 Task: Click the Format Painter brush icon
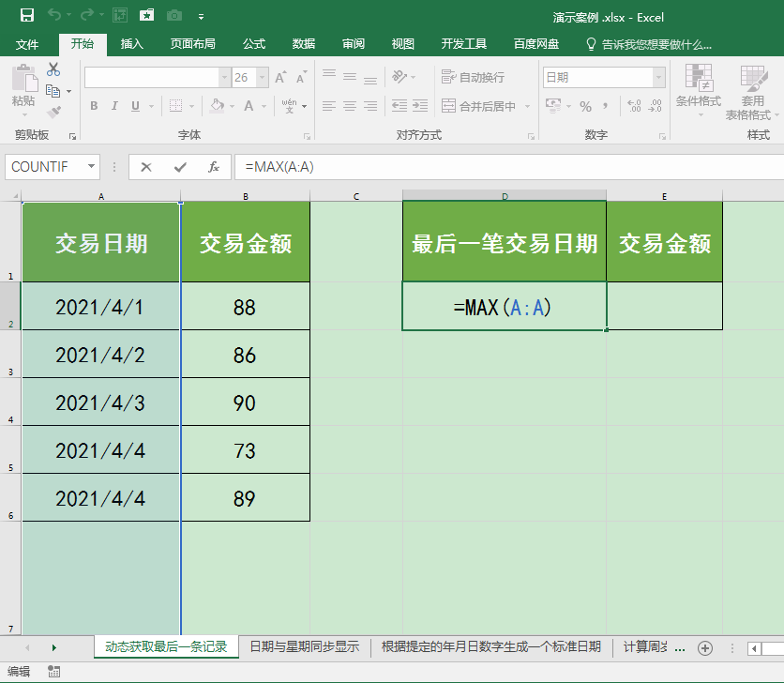53,112
